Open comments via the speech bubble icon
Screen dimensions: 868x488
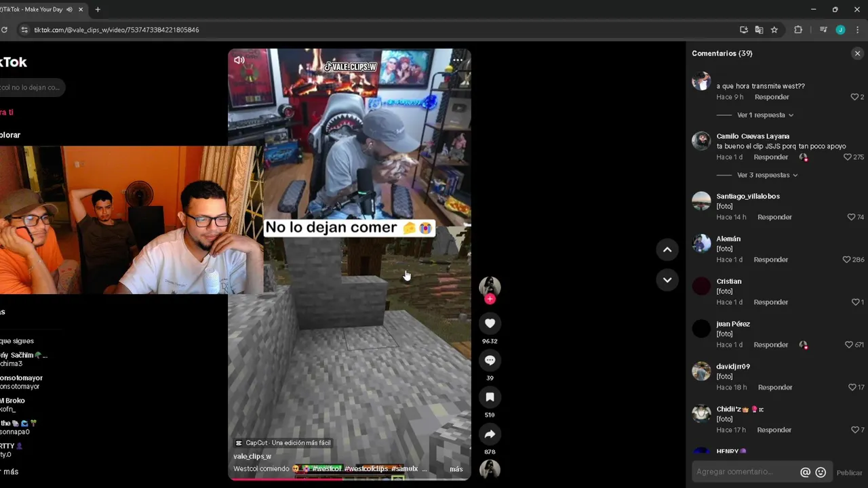point(490,361)
